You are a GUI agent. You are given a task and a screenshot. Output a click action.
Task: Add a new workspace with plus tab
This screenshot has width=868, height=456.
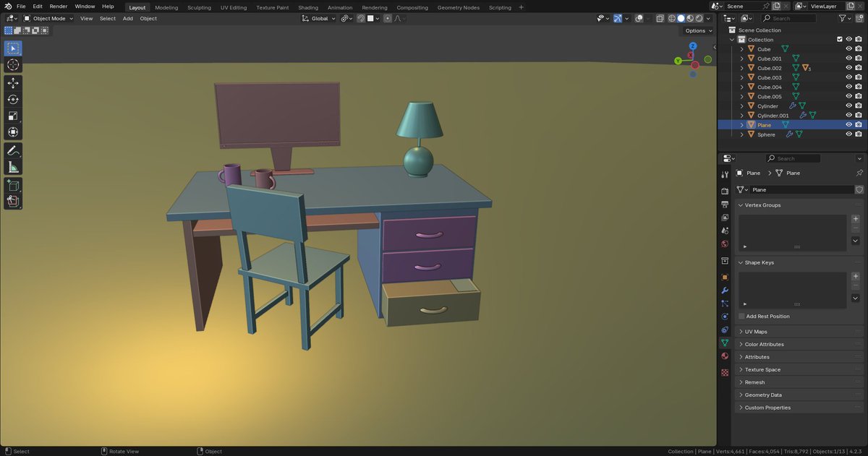tap(521, 7)
